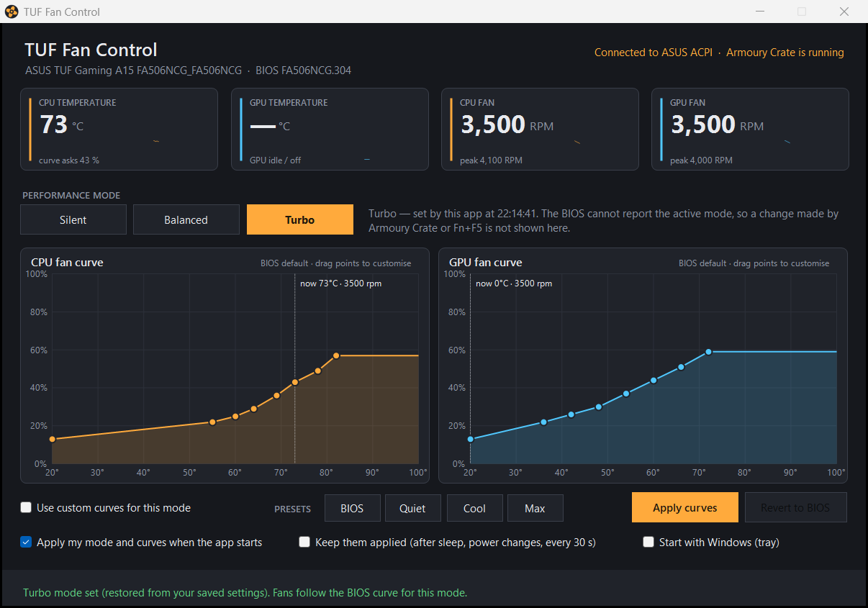Click the 'GPU fan curve' heading

pyautogui.click(x=486, y=263)
